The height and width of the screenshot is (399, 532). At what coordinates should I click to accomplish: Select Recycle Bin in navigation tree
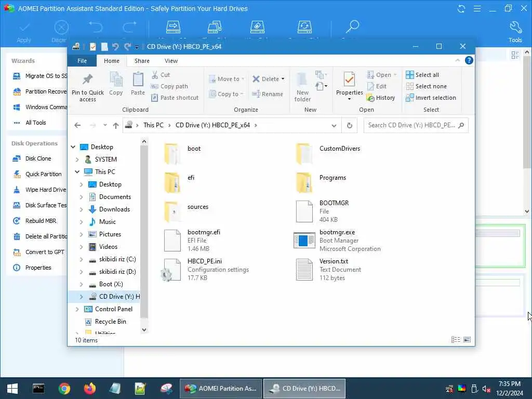point(110,322)
